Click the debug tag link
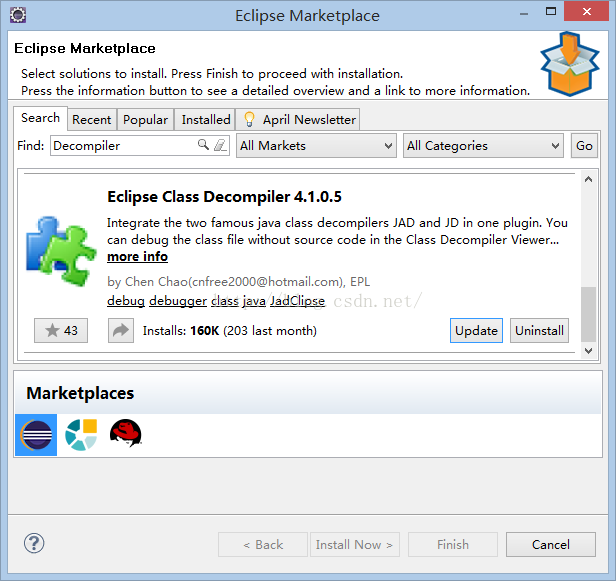 pos(126,301)
